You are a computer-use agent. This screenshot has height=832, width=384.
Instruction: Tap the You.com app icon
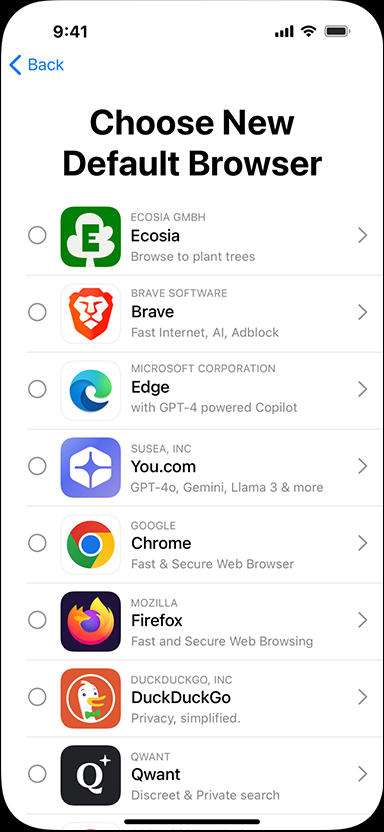click(x=91, y=467)
